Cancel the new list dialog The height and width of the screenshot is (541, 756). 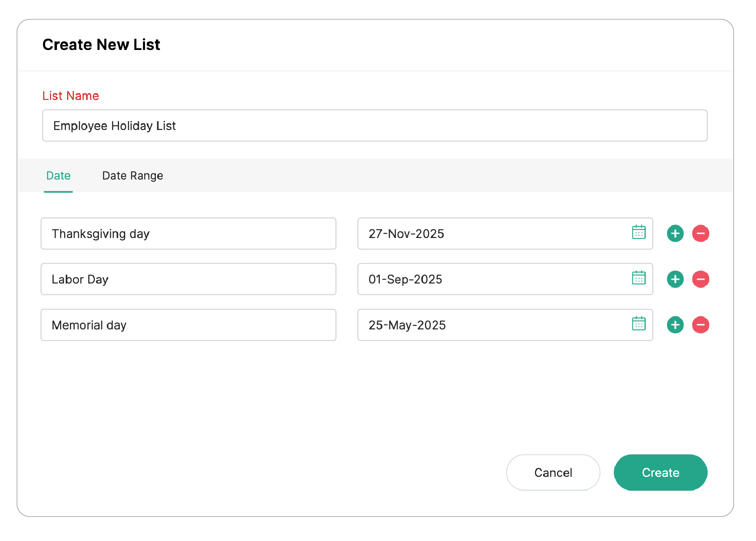click(553, 472)
